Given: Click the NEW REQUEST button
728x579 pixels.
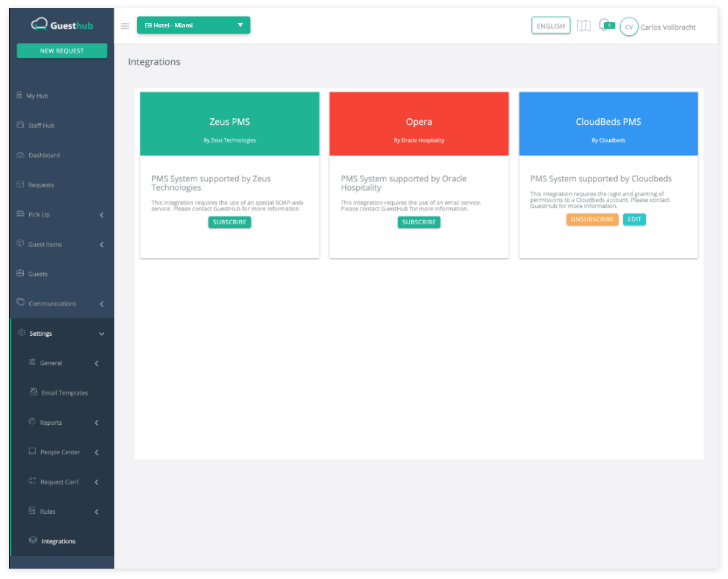Looking at the screenshot, I should [x=62, y=51].
